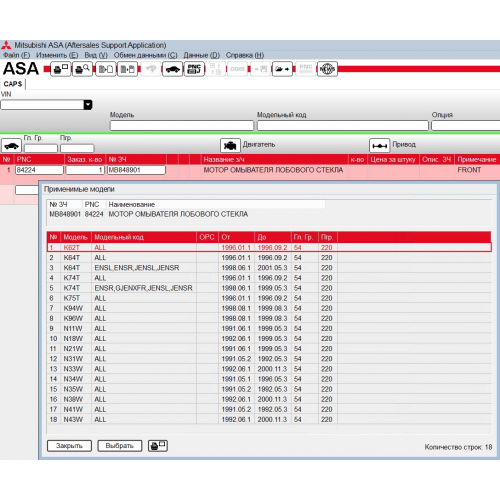Select the K96W model row

pos(269,318)
